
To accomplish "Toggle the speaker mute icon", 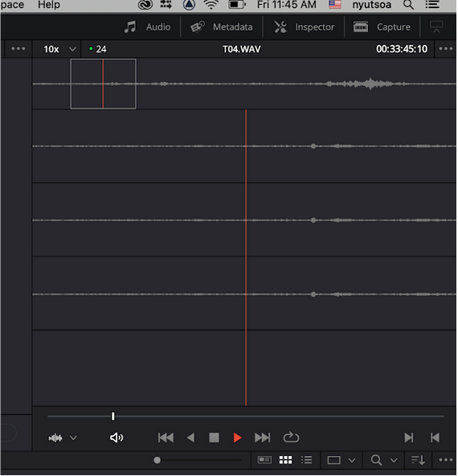I will click(x=117, y=437).
